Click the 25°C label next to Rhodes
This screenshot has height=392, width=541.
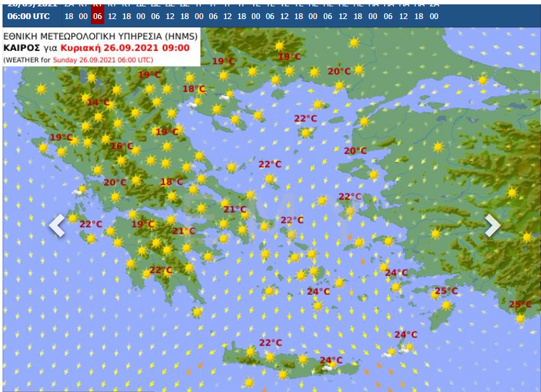point(446,291)
